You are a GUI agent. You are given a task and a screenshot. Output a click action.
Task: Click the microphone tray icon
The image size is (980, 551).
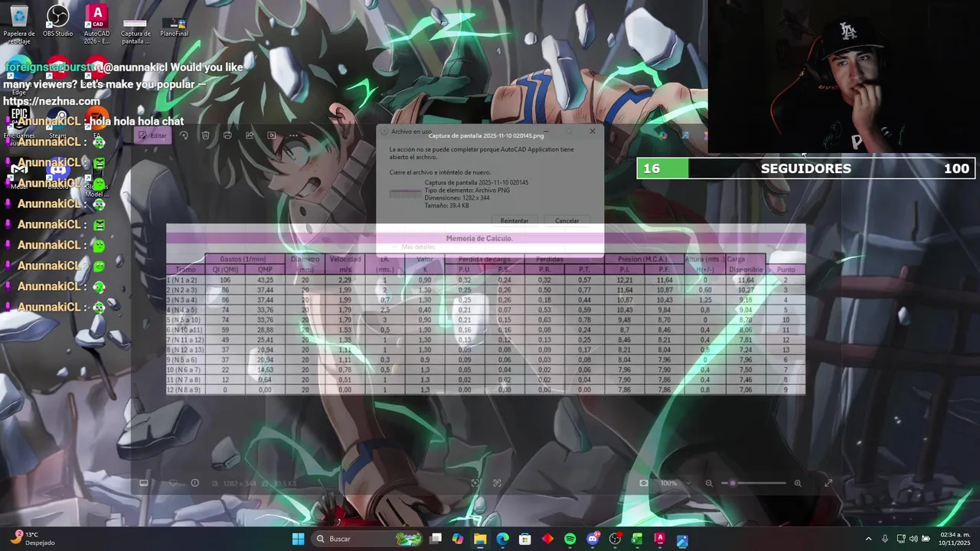click(885, 539)
